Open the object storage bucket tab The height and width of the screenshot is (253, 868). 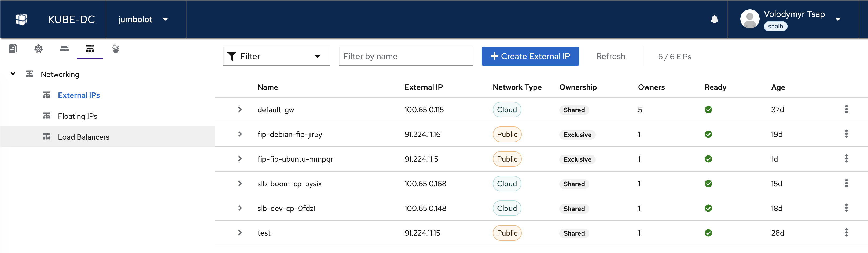[x=116, y=49]
